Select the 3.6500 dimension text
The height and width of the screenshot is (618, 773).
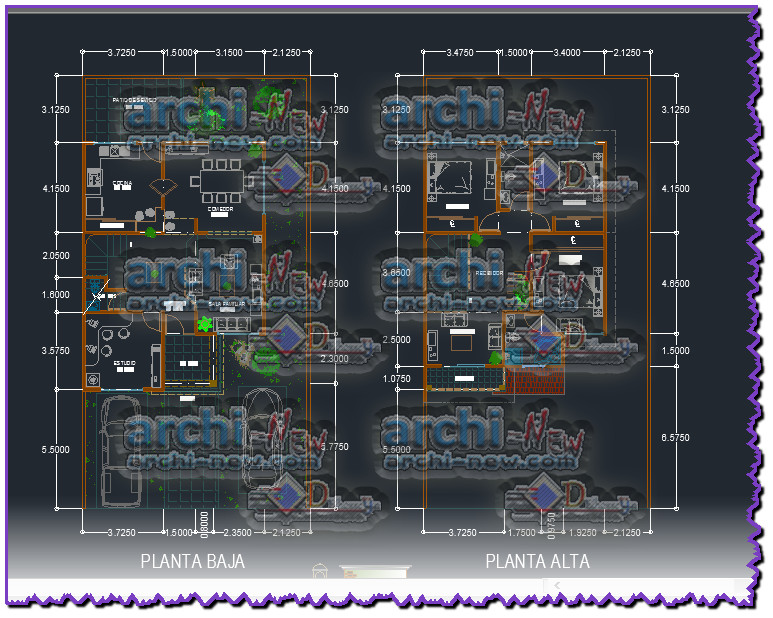pyautogui.click(x=396, y=272)
